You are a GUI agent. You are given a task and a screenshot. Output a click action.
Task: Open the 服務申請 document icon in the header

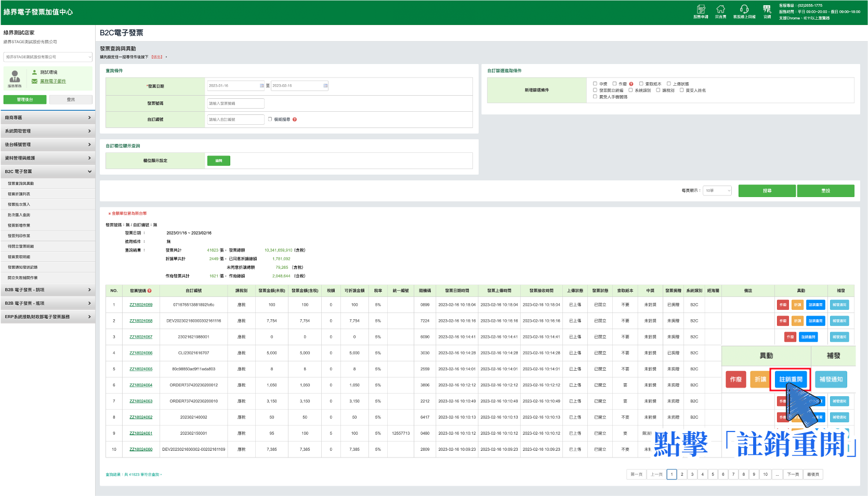point(701,9)
